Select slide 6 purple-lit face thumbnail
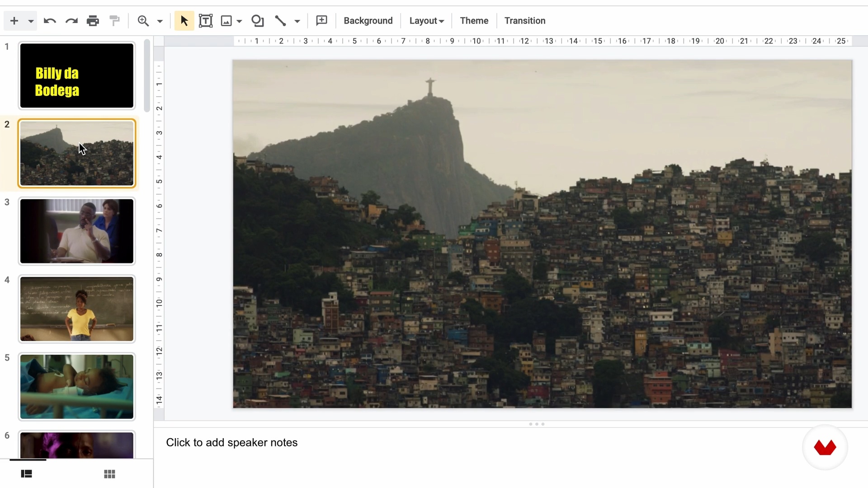The width and height of the screenshot is (868, 488). coord(77,445)
